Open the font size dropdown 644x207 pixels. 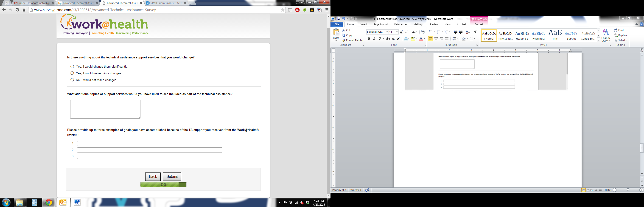[397, 32]
